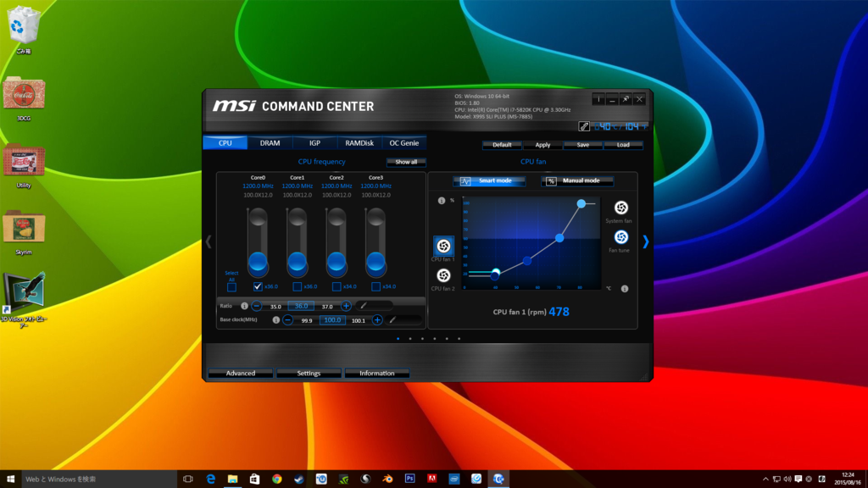Select the CPU fan 2 icon

(443, 275)
